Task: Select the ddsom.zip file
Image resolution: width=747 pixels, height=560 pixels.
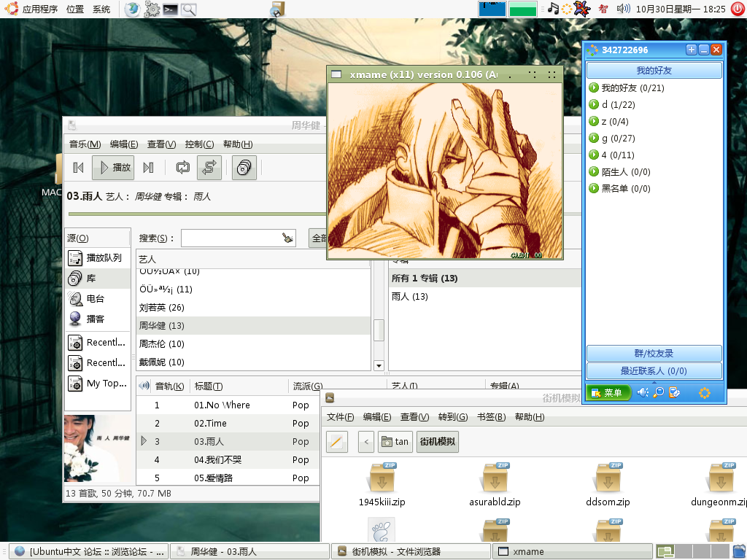Action: (x=608, y=485)
